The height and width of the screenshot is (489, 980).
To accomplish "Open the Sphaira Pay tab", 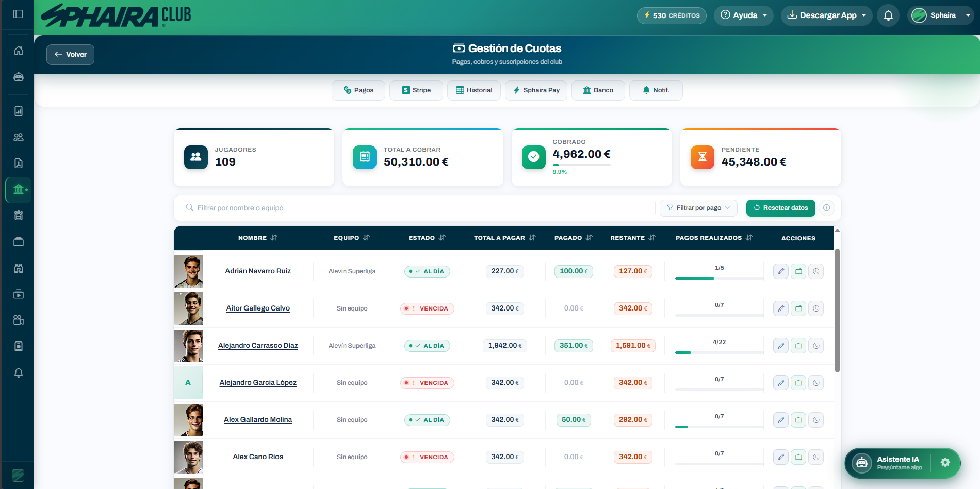I will (536, 90).
